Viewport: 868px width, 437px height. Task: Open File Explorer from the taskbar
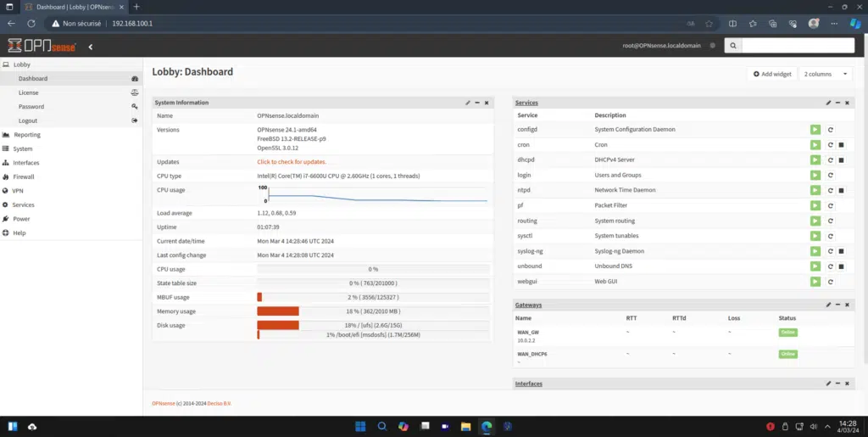[x=465, y=426]
